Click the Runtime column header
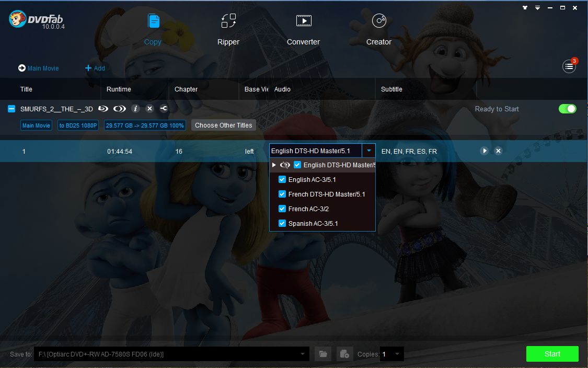Image resolution: width=588 pixels, height=368 pixels. point(119,89)
